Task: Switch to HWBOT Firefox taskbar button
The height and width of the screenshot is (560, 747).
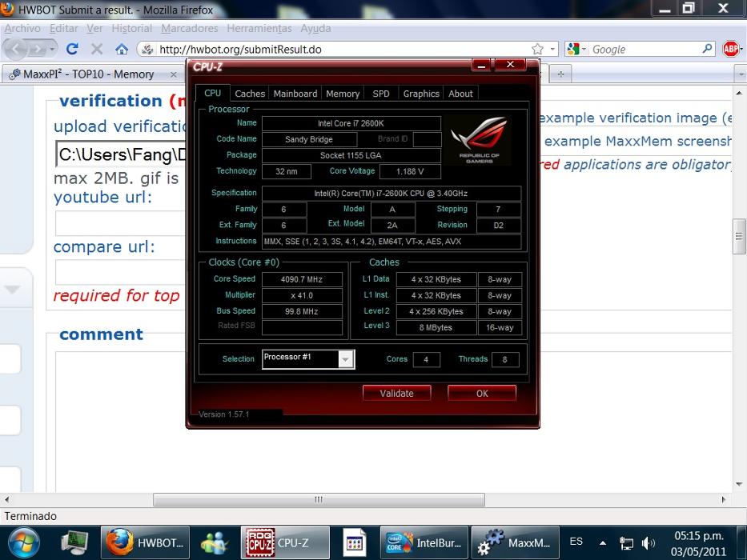Action: (145, 542)
